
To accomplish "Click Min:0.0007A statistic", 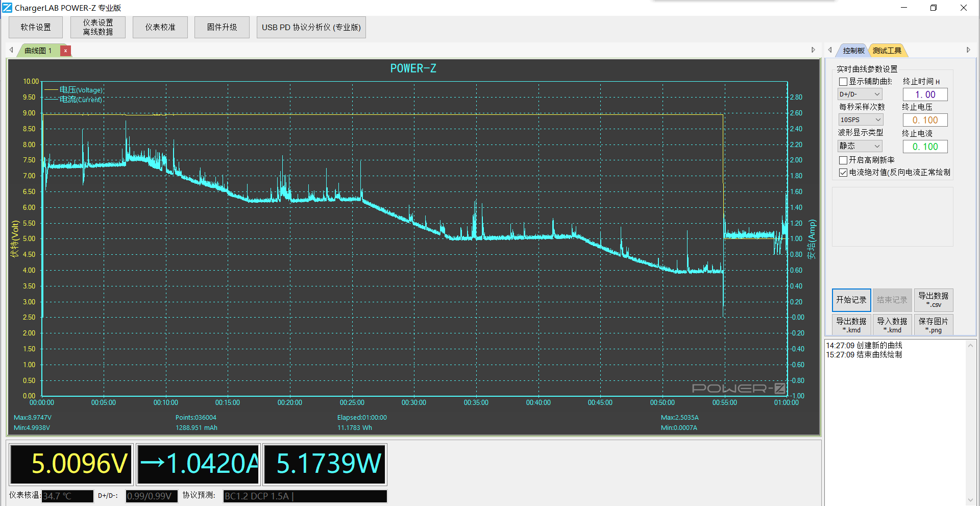I will pyautogui.click(x=679, y=428).
